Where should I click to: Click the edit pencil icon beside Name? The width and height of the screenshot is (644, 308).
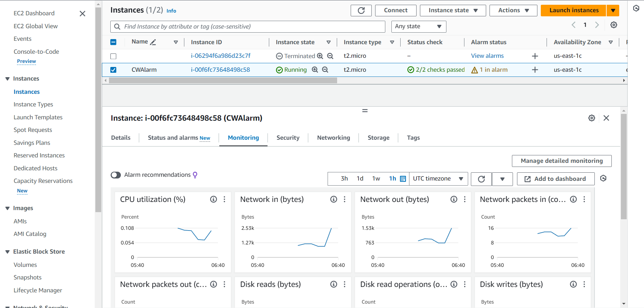[153, 42]
